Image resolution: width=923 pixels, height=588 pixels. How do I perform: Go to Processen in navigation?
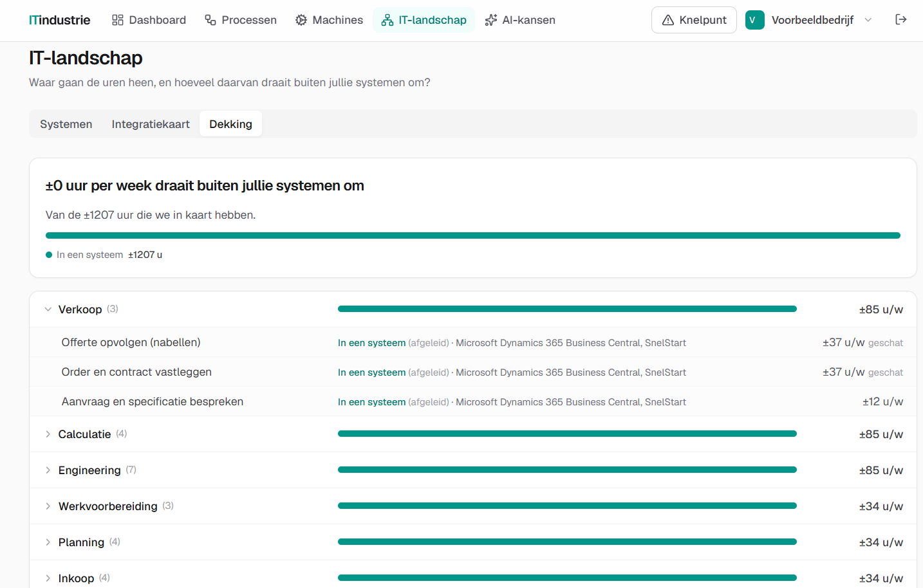click(x=241, y=20)
